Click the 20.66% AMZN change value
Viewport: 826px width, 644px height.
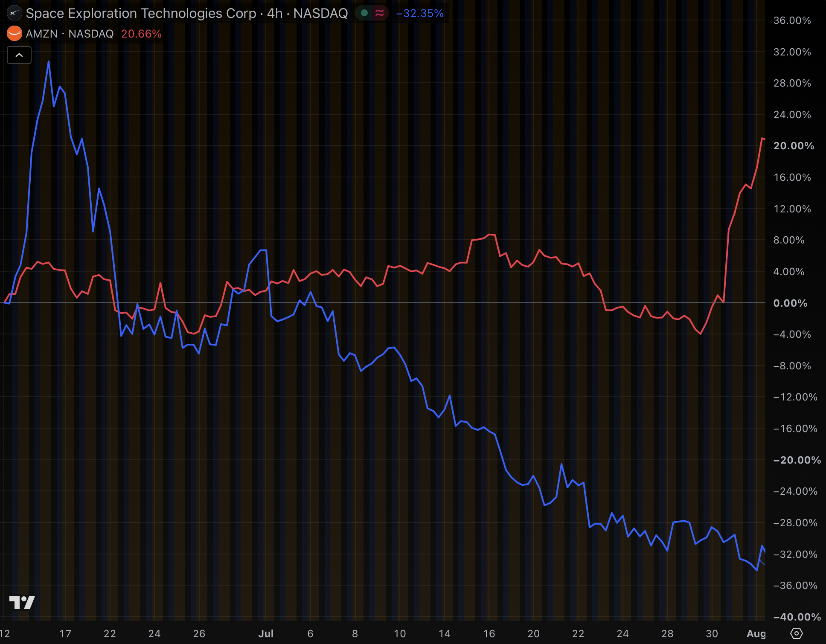[x=141, y=34]
